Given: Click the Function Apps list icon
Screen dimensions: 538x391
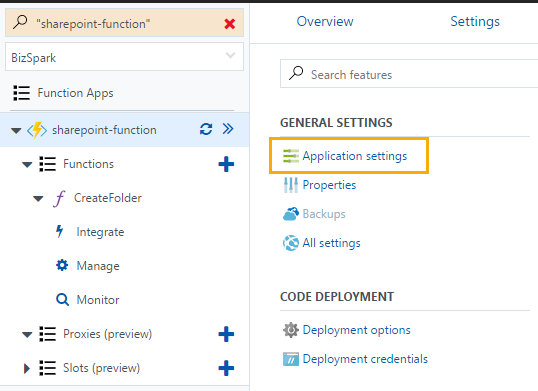Looking at the screenshot, I should pos(21,93).
